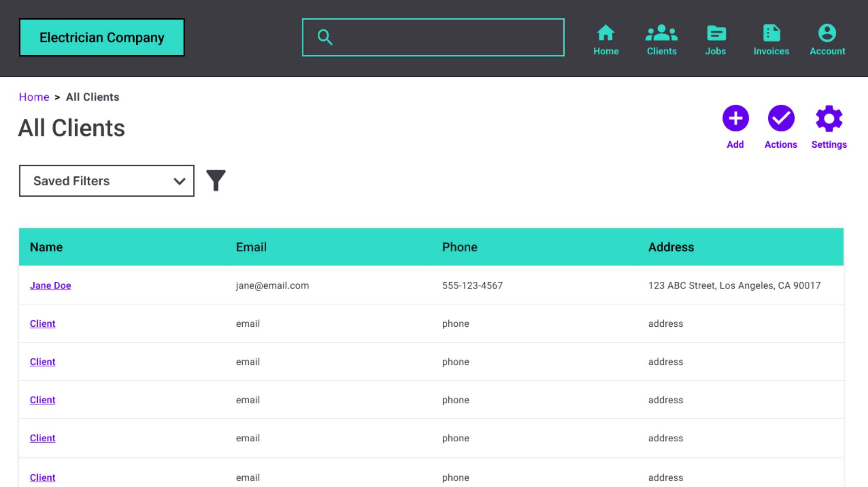Click the purple Add plus icon
Screen dimensions: 868x487
coord(735,118)
